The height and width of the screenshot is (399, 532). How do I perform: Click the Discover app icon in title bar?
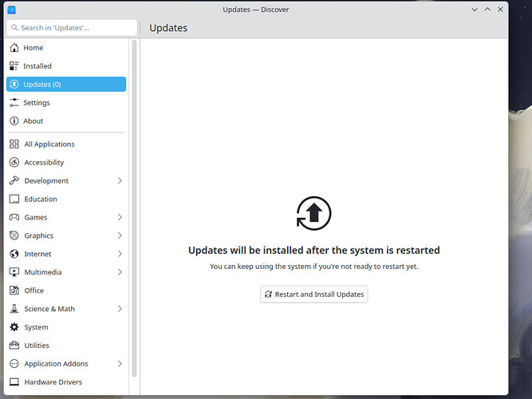[11, 10]
